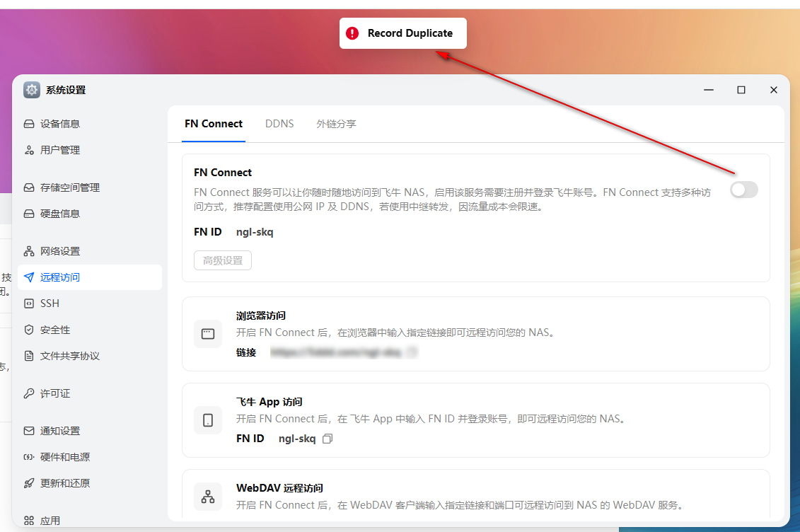Image resolution: width=800 pixels, height=532 pixels.
Task: Copy the blurred browser access link
Action: [x=412, y=352]
